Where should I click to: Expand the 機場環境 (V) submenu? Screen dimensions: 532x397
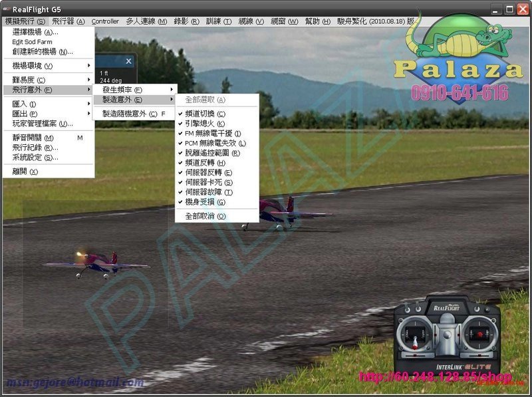click(x=49, y=66)
